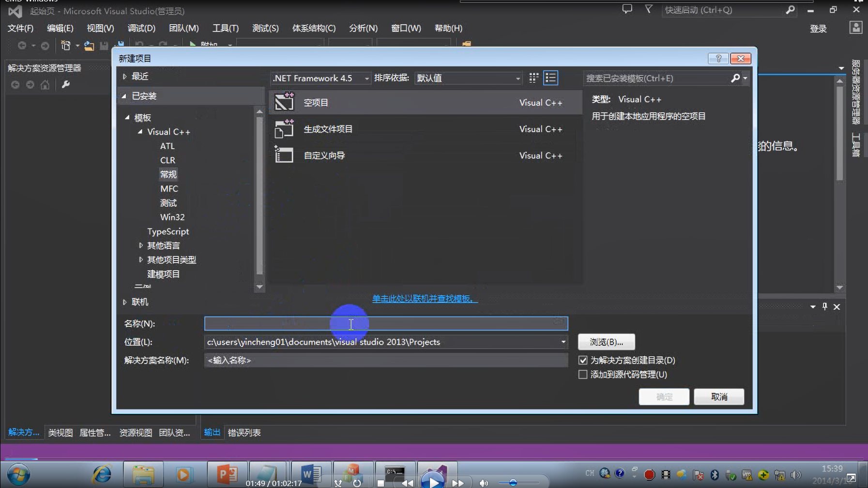Click the toolbar save icon
The width and height of the screenshot is (868, 488).
[x=104, y=46]
